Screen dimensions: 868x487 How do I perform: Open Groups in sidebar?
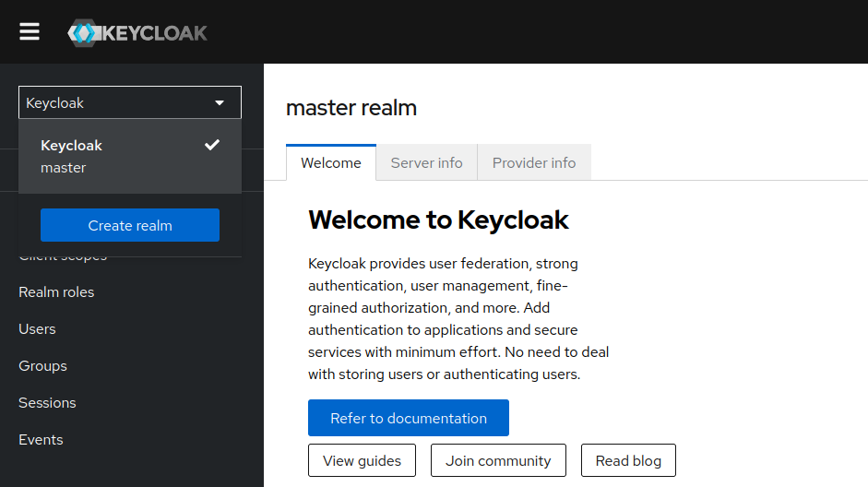point(42,366)
